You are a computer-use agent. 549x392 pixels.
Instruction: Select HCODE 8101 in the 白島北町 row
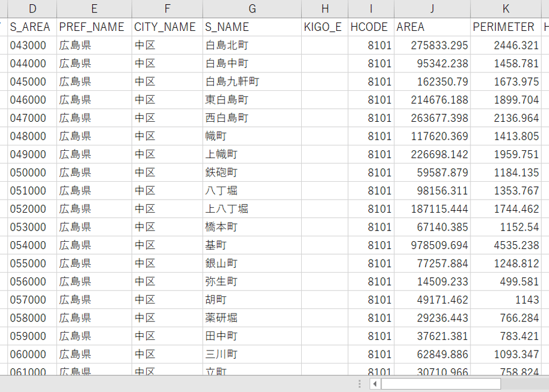tap(371, 45)
